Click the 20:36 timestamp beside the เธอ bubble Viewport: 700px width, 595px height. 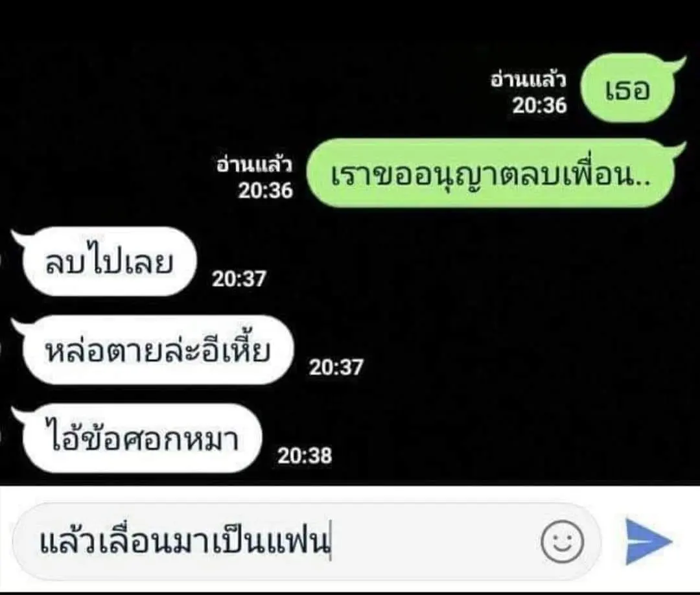[x=539, y=106]
